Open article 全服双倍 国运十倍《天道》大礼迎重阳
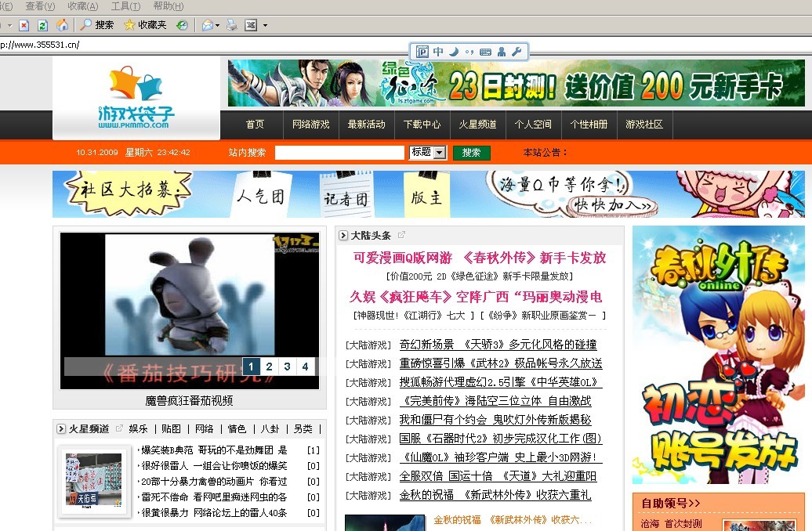The height and width of the screenshot is (531, 812). (x=498, y=476)
